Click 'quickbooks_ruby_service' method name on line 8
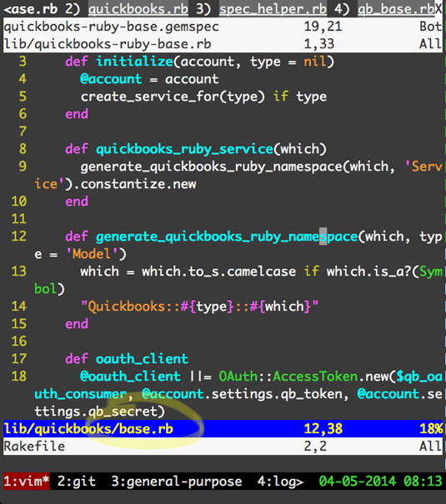The width and height of the screenshot is (446, 504). (x=184, y=149)
